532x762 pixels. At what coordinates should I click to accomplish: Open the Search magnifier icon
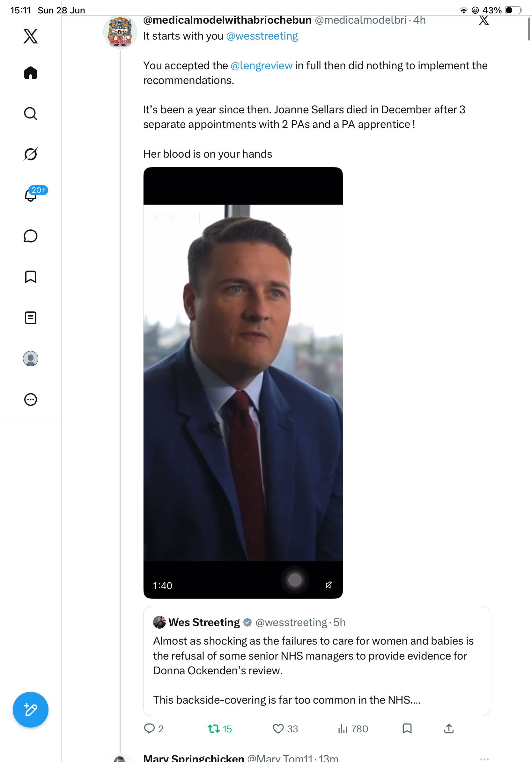[31, 114]
